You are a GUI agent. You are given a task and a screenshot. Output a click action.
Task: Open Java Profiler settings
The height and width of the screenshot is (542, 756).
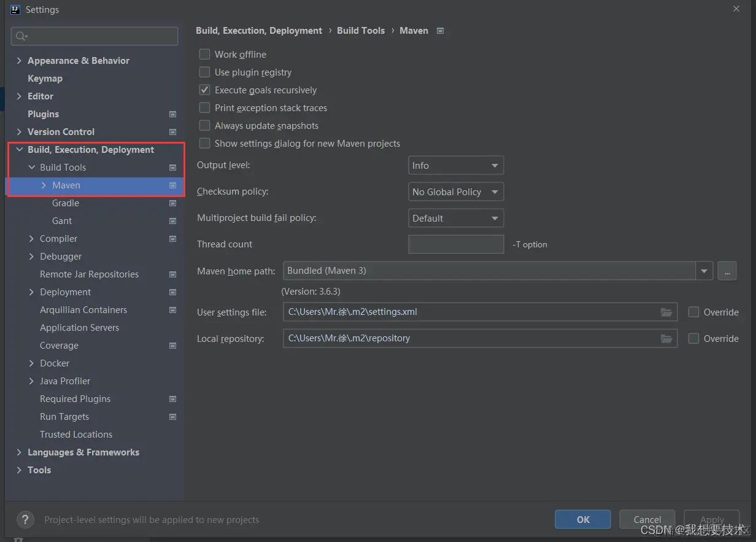pyautogui.click(x=65, y=381)
